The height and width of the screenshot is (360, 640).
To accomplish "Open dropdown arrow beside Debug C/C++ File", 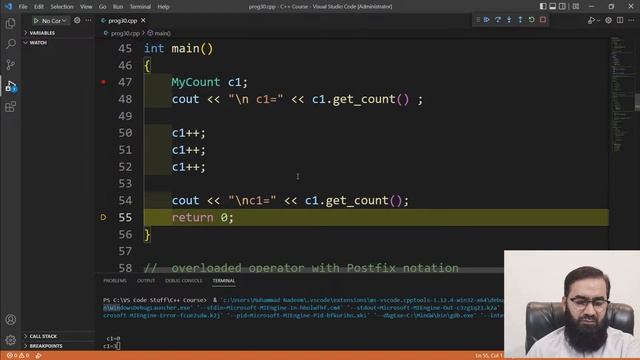I will tap(598, 20).
